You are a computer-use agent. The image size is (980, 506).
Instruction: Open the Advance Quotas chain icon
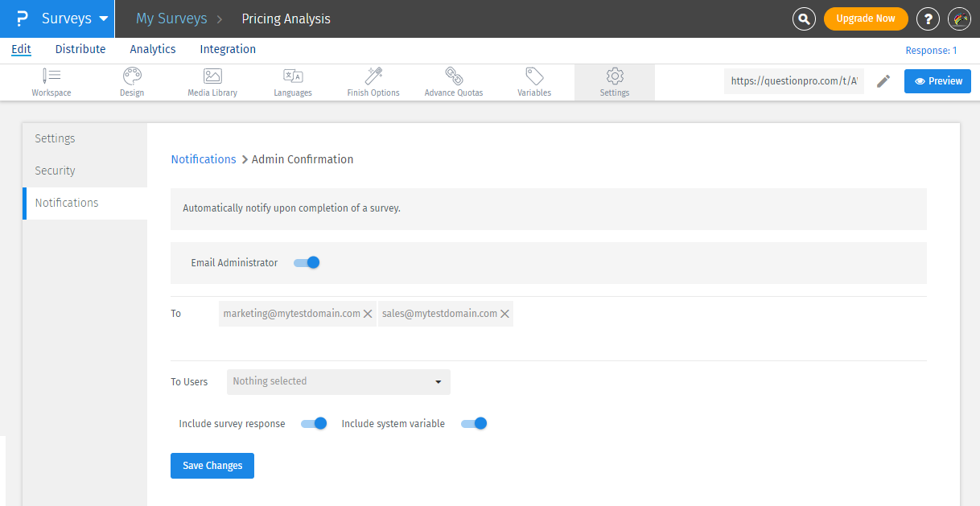click(x=454, y=82)
